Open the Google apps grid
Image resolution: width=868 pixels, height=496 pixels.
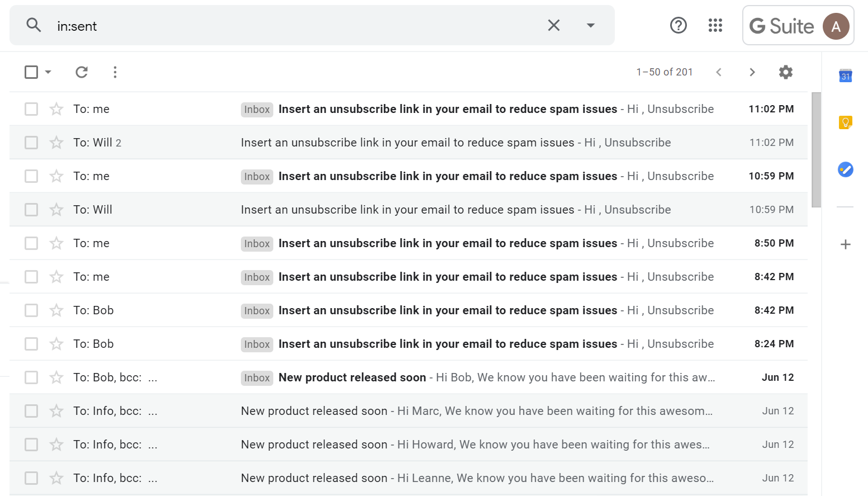click(x=715, y=25)
